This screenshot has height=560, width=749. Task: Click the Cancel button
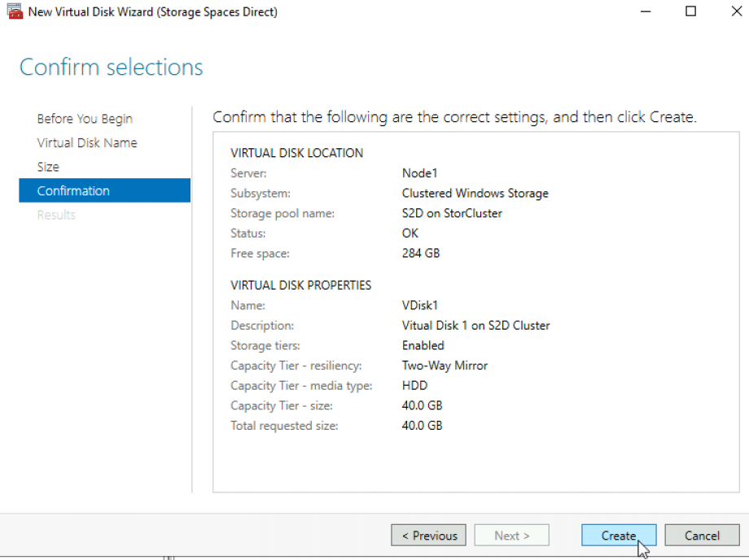click(701, 535)
